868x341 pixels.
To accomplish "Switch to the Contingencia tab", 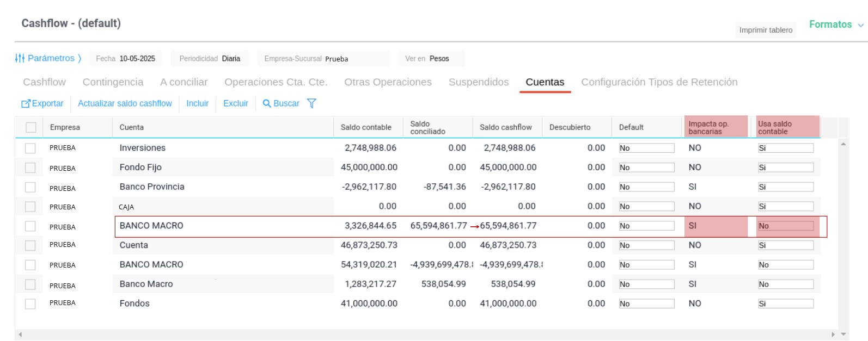I will point(113,82).
